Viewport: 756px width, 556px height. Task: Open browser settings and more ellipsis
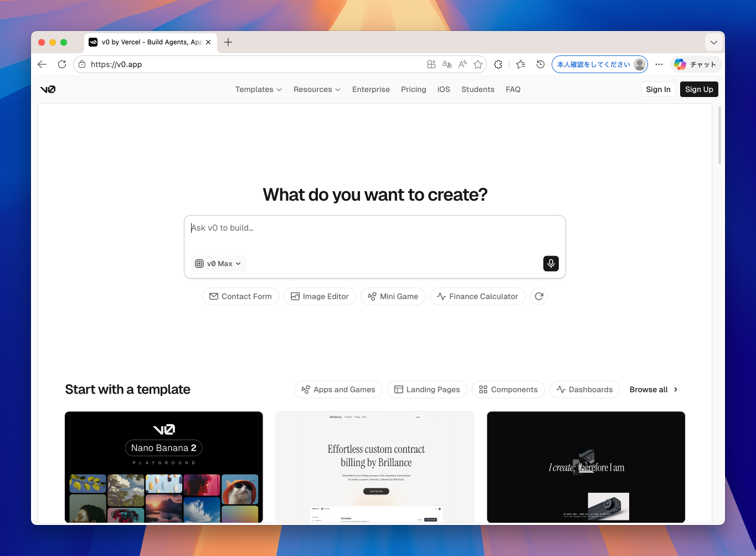[659, 64]
